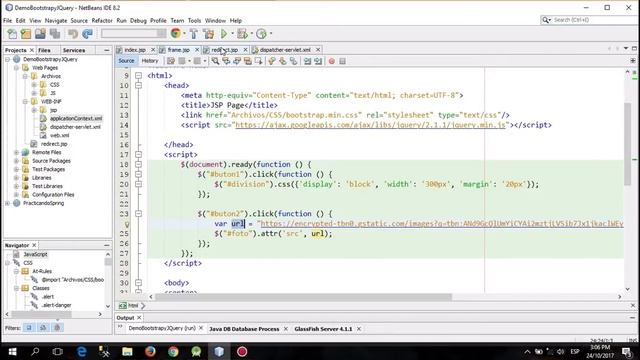Collapse the fold at line 18 document ready
Image resolution: width=640 pixels, height=360 pixels.
[138, 164]
